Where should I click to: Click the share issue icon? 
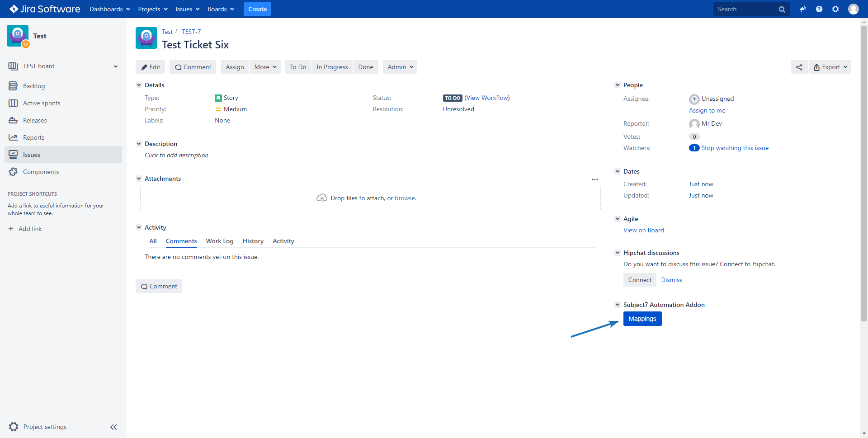799,67
